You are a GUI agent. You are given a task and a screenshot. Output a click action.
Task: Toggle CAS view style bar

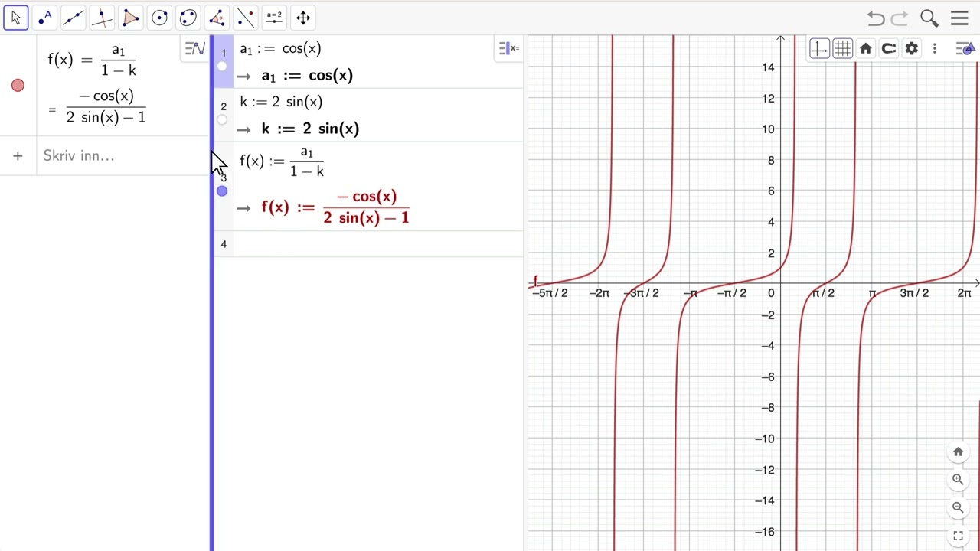(x=508, y=49)
